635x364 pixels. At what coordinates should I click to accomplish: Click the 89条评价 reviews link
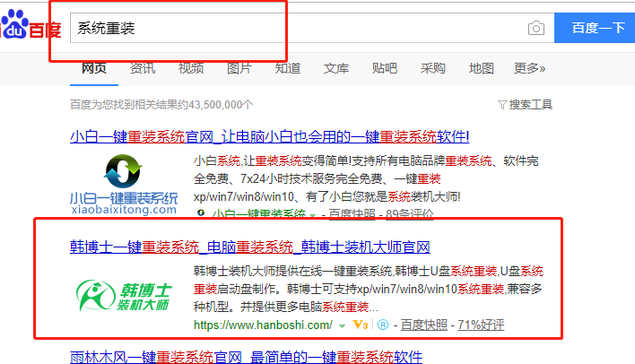[x=409, y=213]
